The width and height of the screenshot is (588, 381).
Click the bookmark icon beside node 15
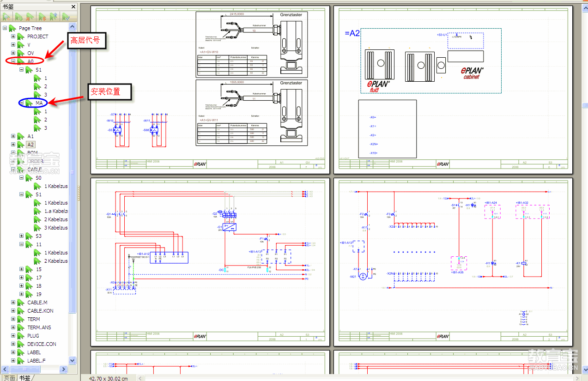pyautogui.click(x=29, y=269)
